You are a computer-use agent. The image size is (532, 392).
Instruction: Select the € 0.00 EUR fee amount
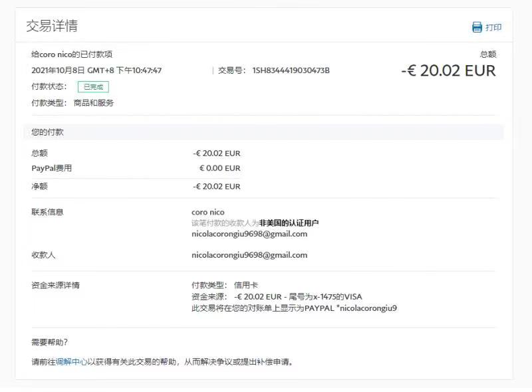(219, 168)
